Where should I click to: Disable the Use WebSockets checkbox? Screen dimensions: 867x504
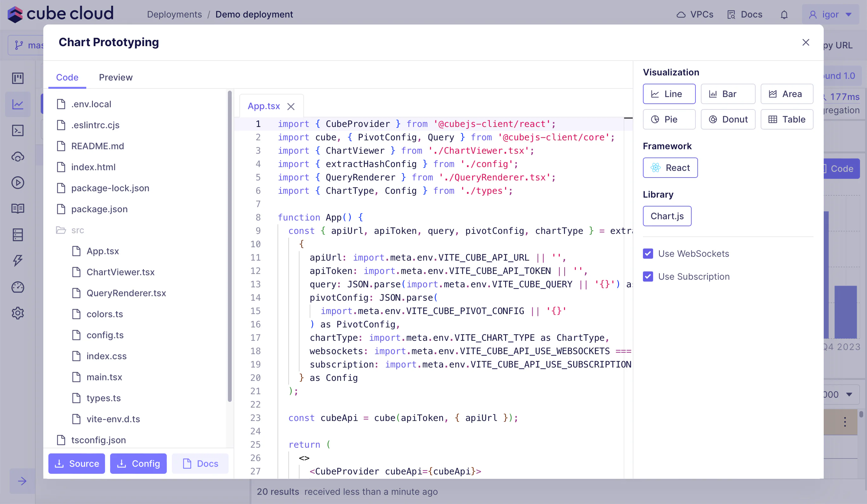pyautogui.click(x=648, y=254)
